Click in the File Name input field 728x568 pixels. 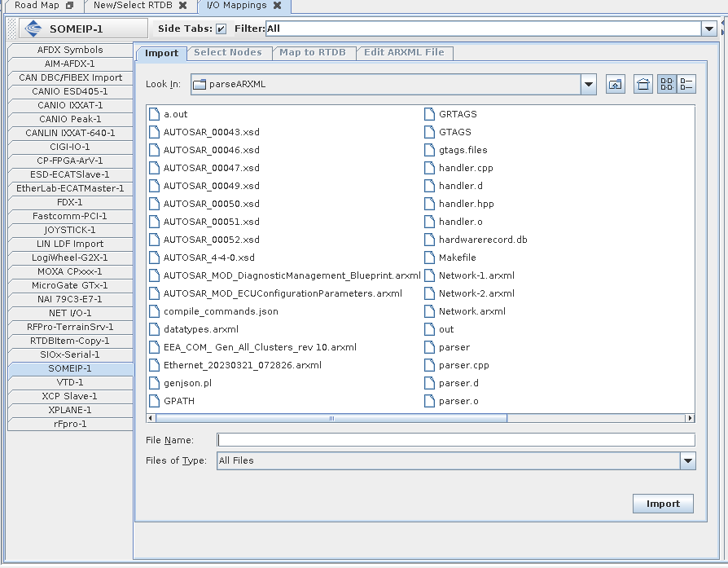[456, 440]
